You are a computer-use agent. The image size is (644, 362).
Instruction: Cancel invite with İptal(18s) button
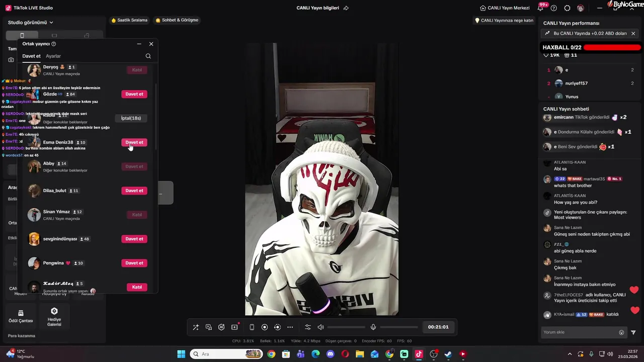pyautogui.click(x=131, y=118)
